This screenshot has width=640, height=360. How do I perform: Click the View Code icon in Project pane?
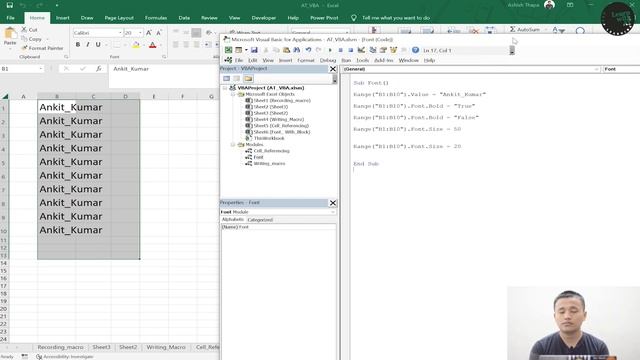[227, 78]
